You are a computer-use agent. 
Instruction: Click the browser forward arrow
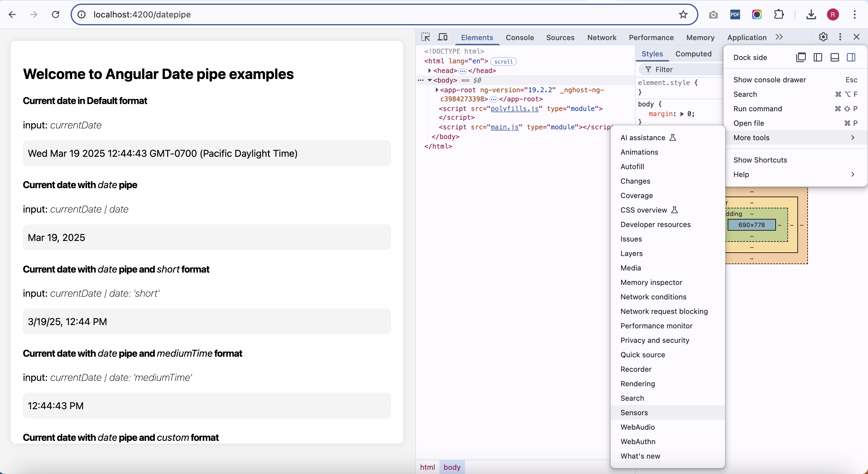(34, 14)
